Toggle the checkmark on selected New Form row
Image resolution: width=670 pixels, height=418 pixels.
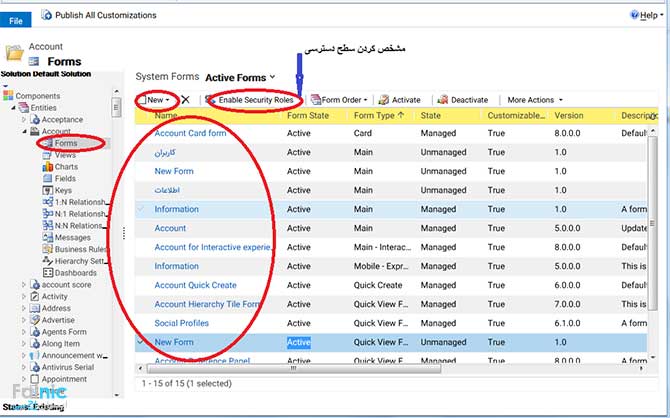pos(141,342)
